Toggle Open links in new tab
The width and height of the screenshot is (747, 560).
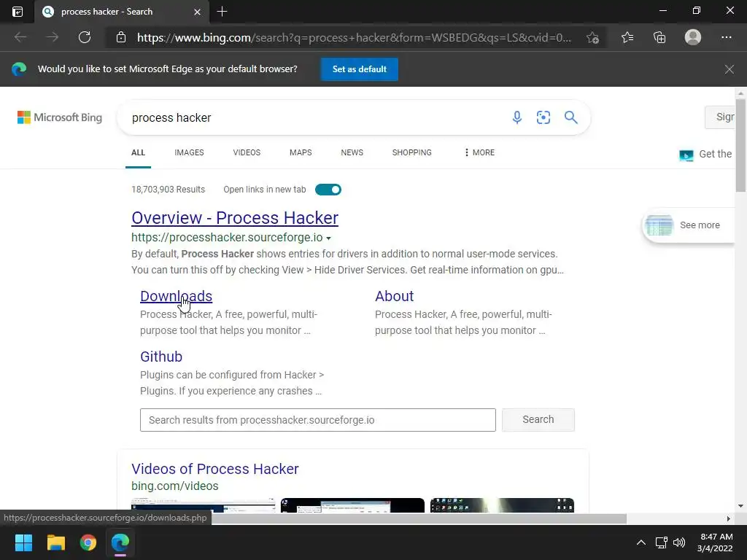328,190
